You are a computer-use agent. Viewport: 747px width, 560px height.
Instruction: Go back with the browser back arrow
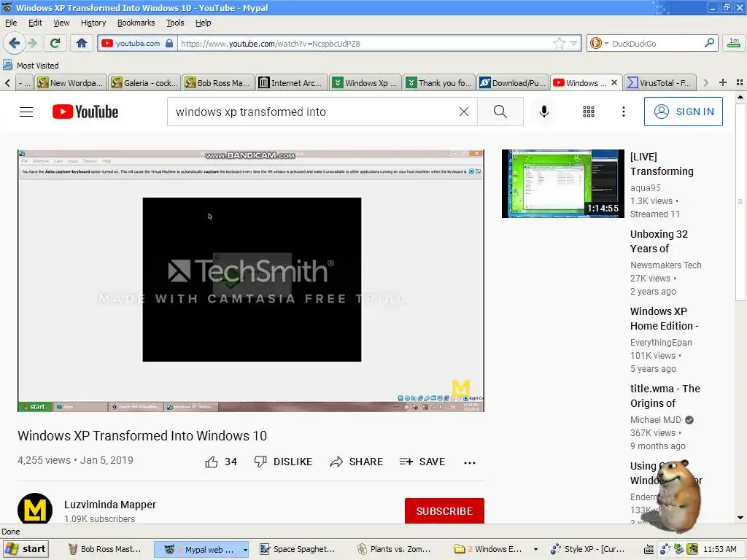point(15,43)
